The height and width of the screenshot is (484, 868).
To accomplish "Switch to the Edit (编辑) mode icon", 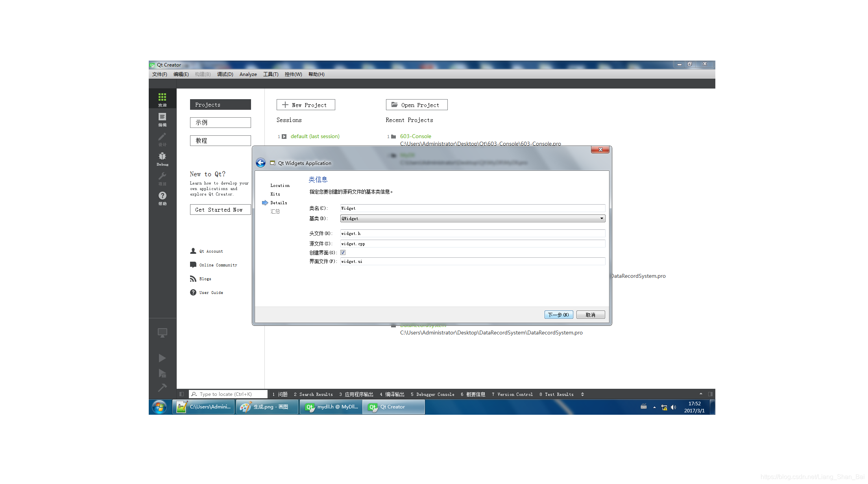I will 162,119.
